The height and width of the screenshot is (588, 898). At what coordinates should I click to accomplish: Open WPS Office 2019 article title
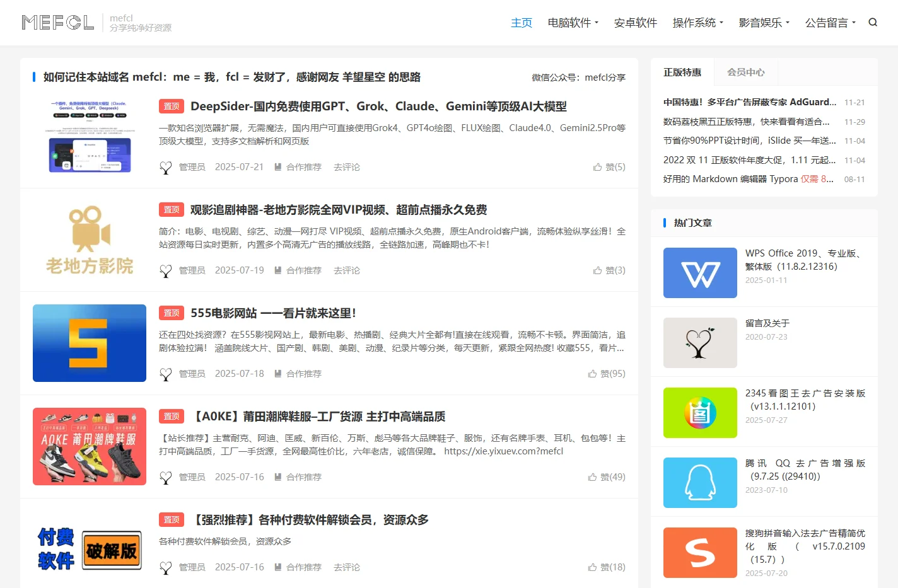[x=805, y=260]
